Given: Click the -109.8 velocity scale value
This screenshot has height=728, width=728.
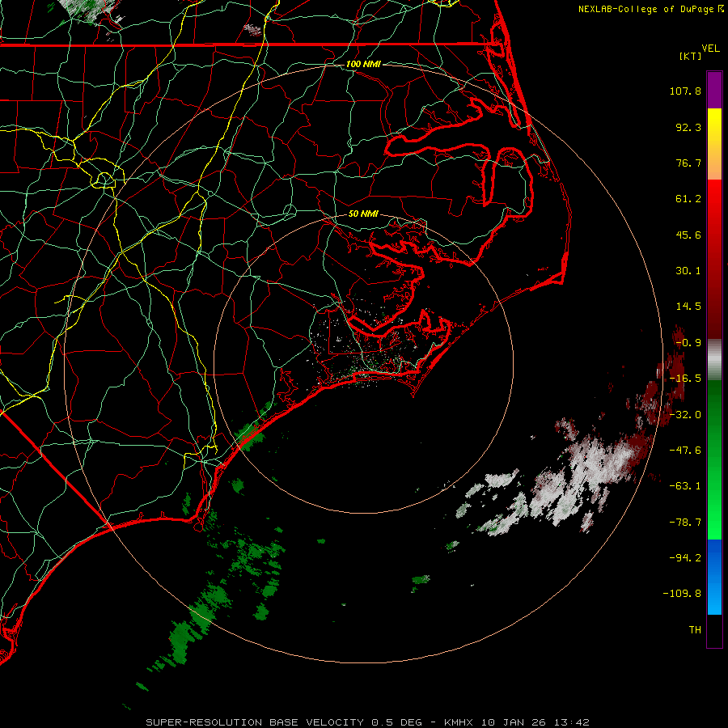Looking at the screenshot, I should click(683, 594).
